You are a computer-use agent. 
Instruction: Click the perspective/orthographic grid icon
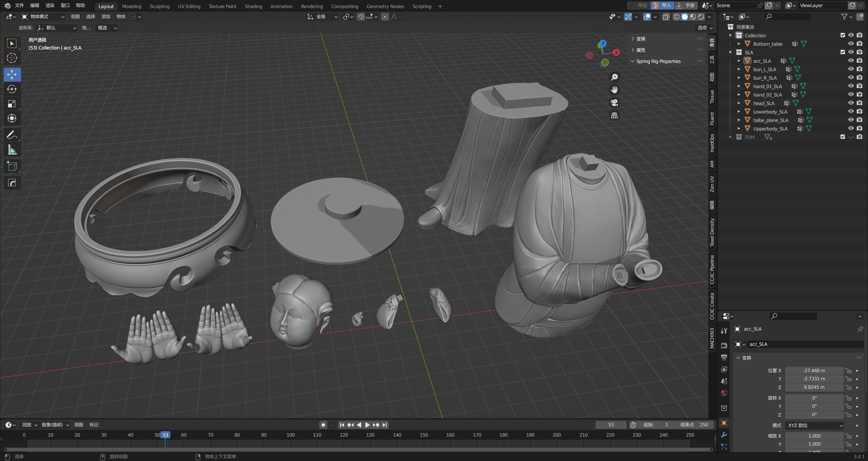[614, 116]
